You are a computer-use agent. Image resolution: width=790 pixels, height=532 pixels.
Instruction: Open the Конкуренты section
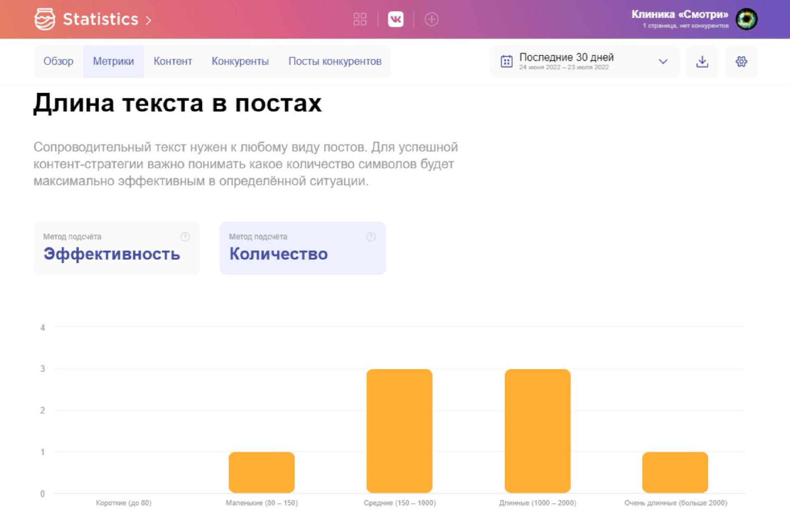(x=240, y=61)
